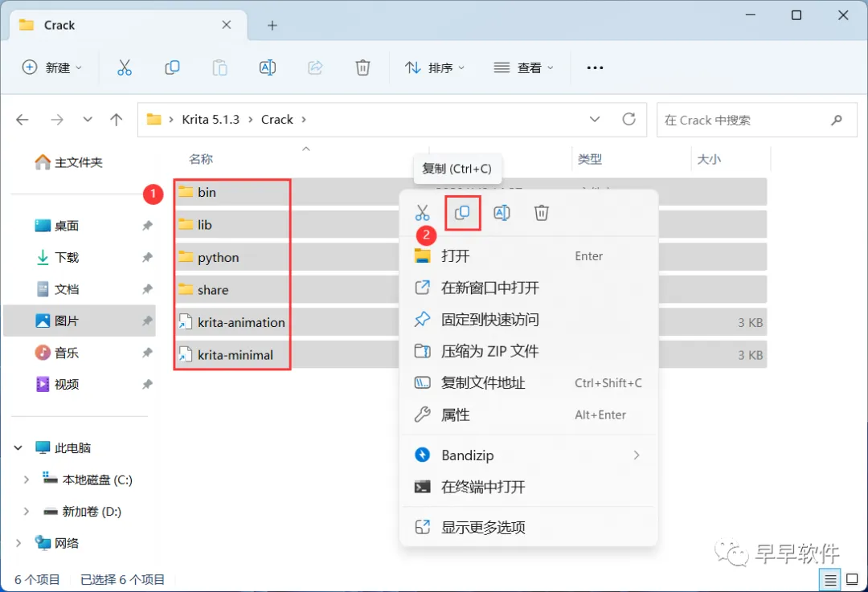868x592 pixels.
Task: Select the krita-minimal shortcut
Action: pos(235,355)
